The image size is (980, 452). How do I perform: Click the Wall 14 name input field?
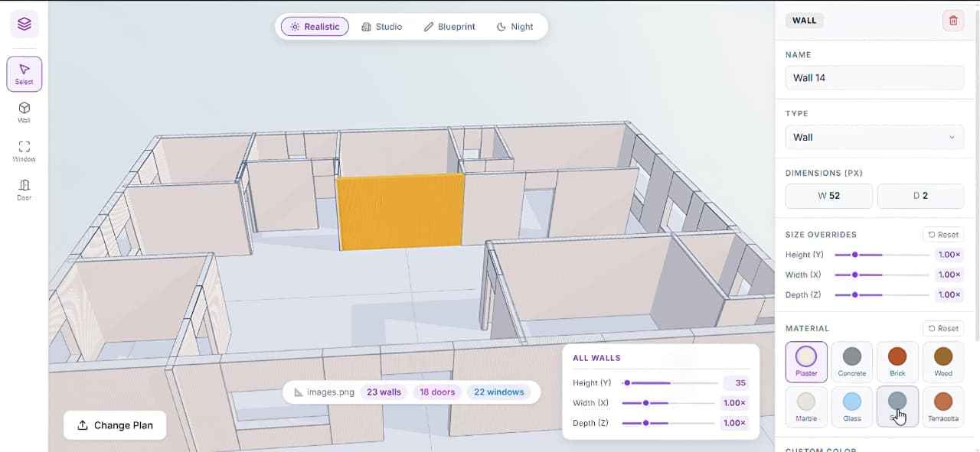pos(874,77)
